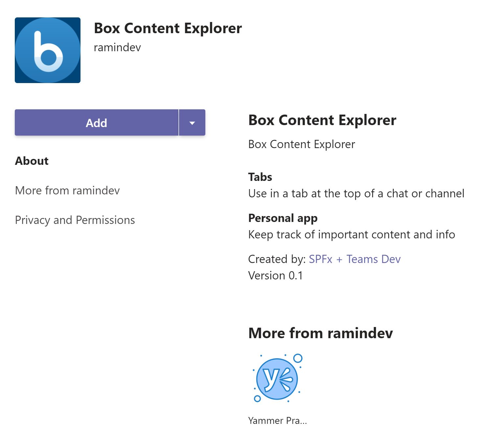Click the Personal app section heading
504x437 pixels.
[x=283, y=218]
